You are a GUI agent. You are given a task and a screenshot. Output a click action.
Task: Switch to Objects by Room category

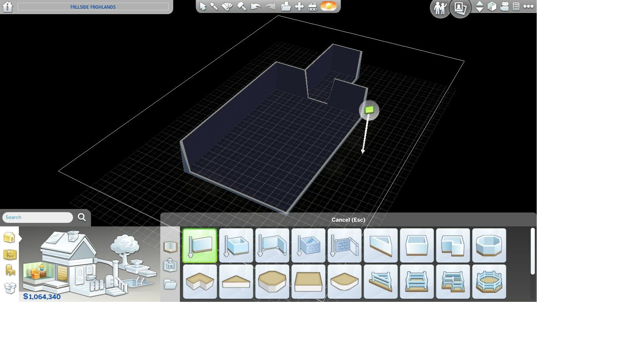coord(10,255)
